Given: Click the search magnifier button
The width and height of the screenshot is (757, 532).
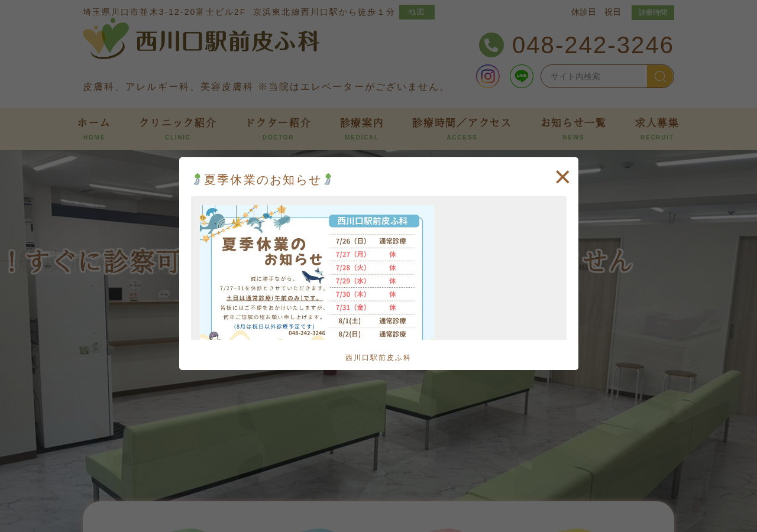Looking at the screenshot, I should [x=660, y=76].
